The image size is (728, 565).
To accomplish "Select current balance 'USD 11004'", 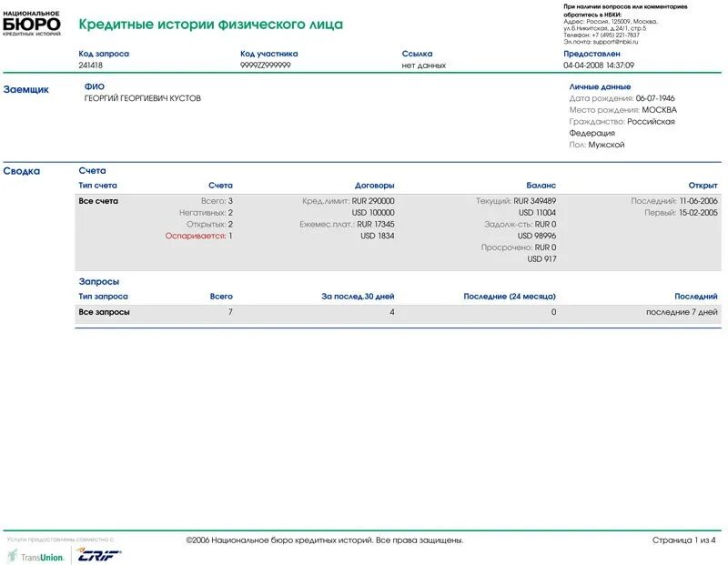I will (x=537, y=213).
